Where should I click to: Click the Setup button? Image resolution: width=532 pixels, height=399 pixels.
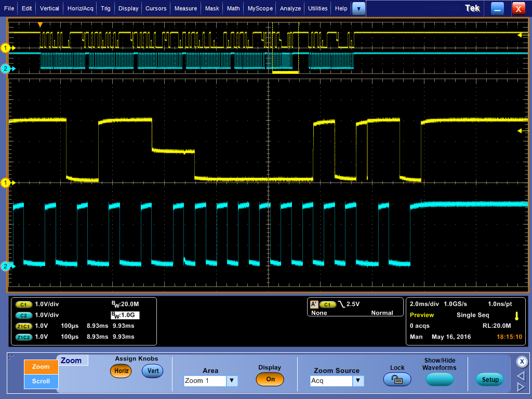point(490,379)
